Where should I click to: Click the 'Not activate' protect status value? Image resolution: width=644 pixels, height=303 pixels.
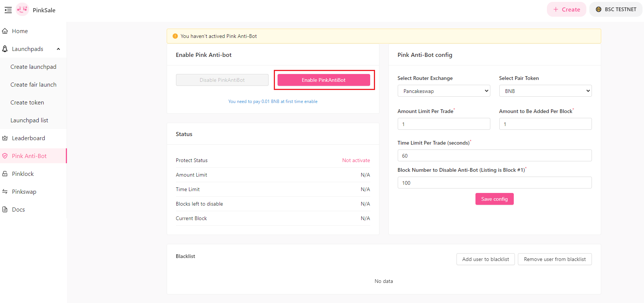(x=356, y=160)
